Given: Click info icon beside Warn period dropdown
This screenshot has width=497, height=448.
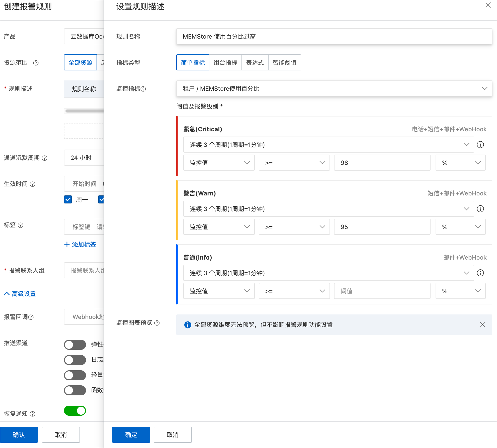Looking at the screenshot, I should click(x=480, y=209).
